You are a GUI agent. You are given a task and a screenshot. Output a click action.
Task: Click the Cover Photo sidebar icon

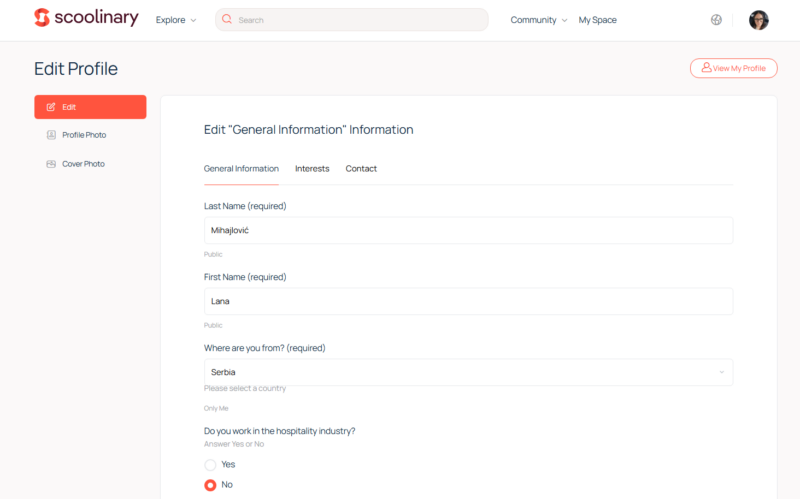tap(51, 164)
